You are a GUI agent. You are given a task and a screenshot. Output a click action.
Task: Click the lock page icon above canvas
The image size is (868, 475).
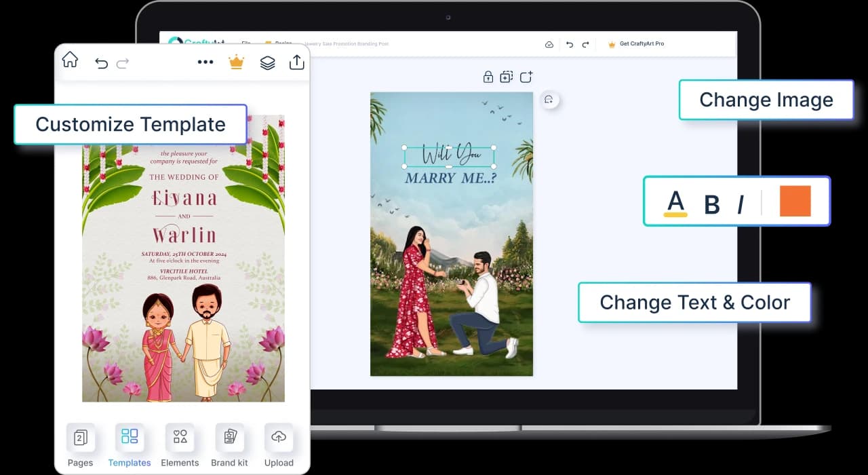488,77
